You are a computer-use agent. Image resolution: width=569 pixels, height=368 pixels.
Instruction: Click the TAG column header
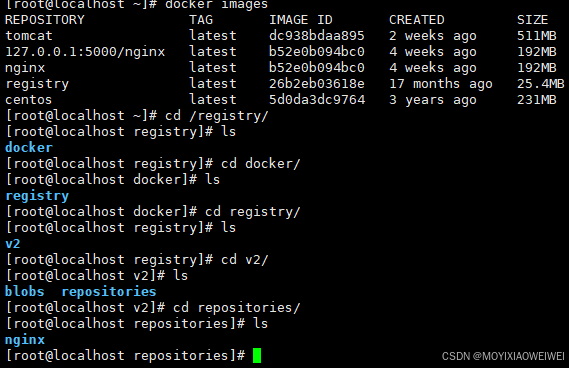pyautogui.click(x=201, y=20)
